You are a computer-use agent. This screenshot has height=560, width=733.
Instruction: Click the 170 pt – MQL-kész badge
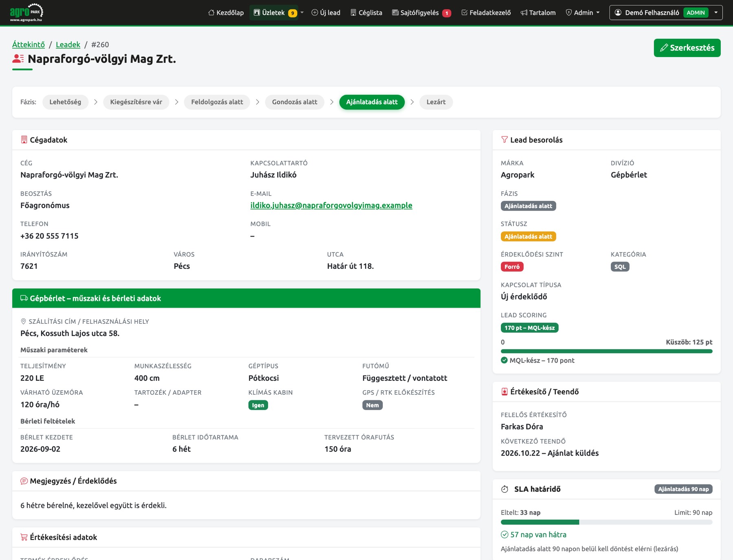pyautogui.click(x=529, y=328)
